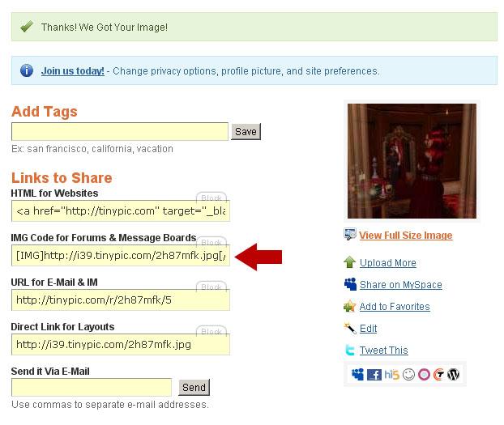
Task: Click the green Upload More arrow icon
Action: click(x=349, y=262)
